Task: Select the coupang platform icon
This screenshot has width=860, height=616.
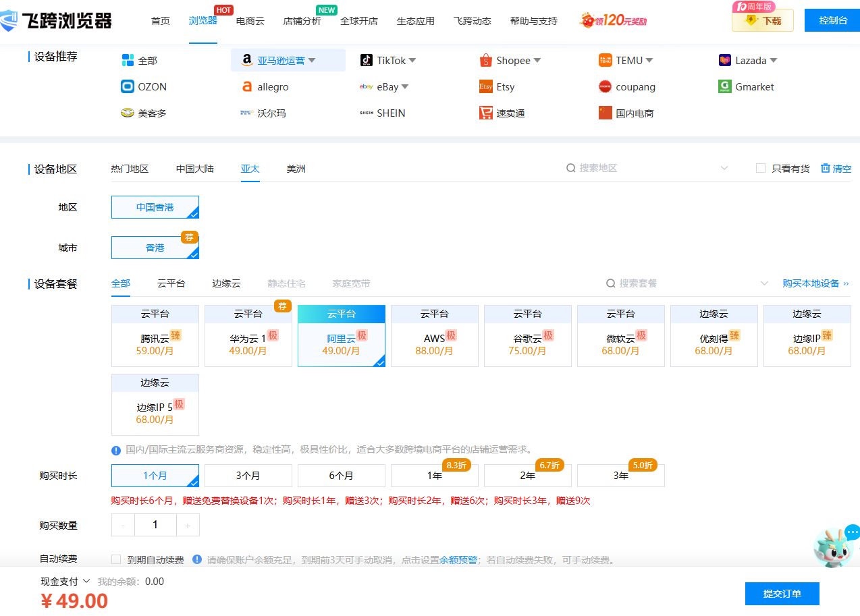Action: tap(605, 86)
